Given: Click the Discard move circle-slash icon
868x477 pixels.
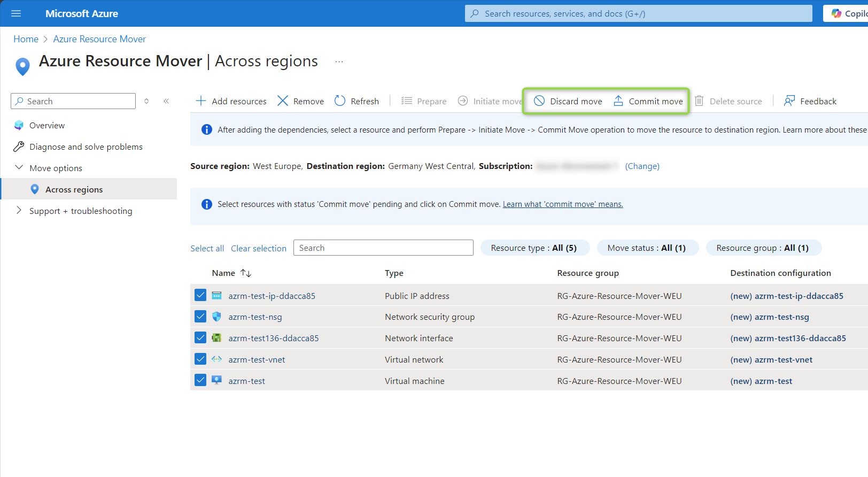Looking at the screenshot, I should (539, 101).
